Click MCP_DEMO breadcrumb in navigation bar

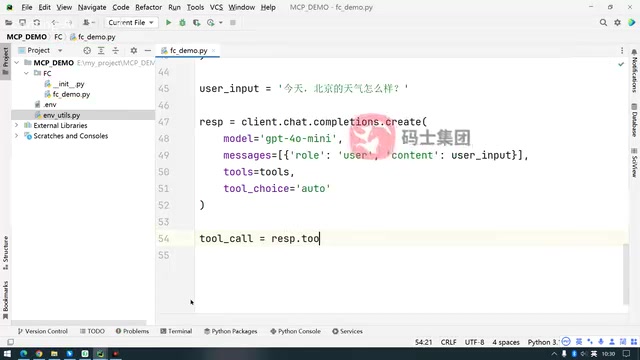click(x=27, y=37)
